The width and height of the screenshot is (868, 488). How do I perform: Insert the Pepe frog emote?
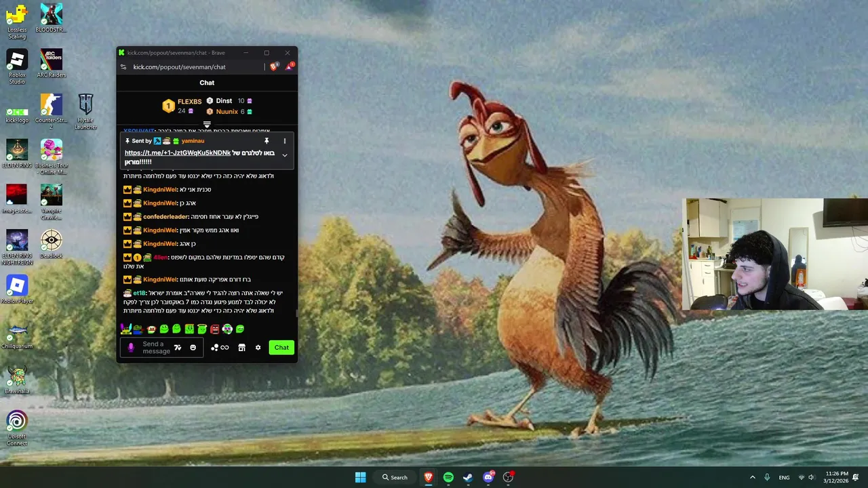(x=138, y=329)
